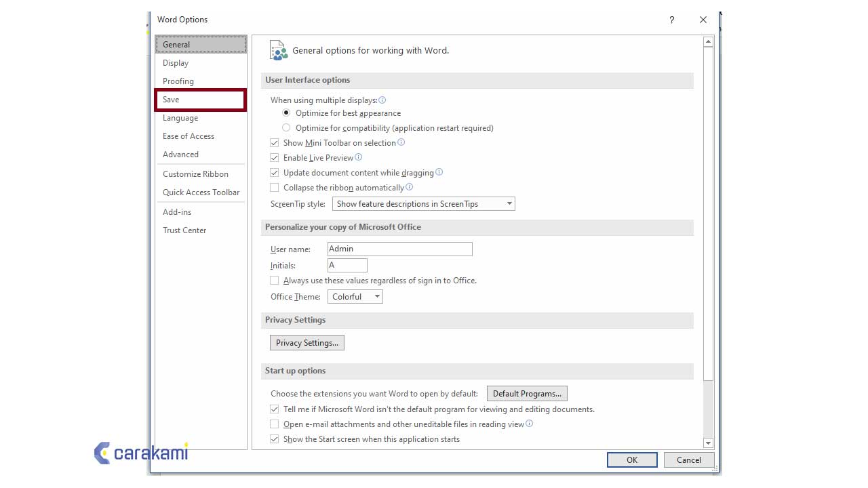Click the General options header icon

click(x=279, y=50)
